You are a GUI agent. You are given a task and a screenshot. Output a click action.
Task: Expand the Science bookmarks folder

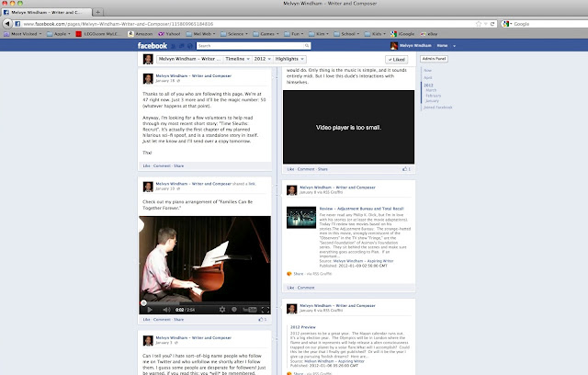click(234, 34)
